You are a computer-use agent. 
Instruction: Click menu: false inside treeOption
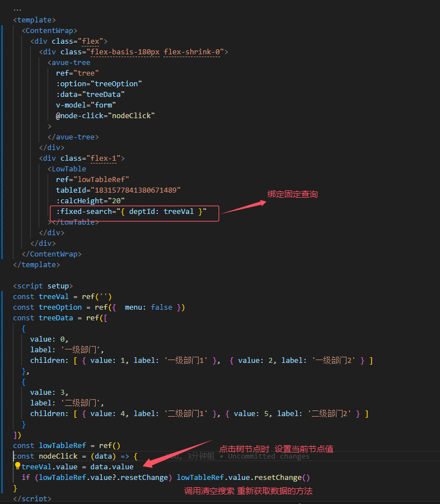(148, 307)
